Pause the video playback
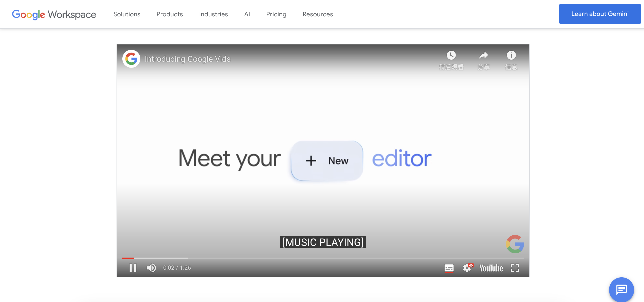 [x=133, y=268]
